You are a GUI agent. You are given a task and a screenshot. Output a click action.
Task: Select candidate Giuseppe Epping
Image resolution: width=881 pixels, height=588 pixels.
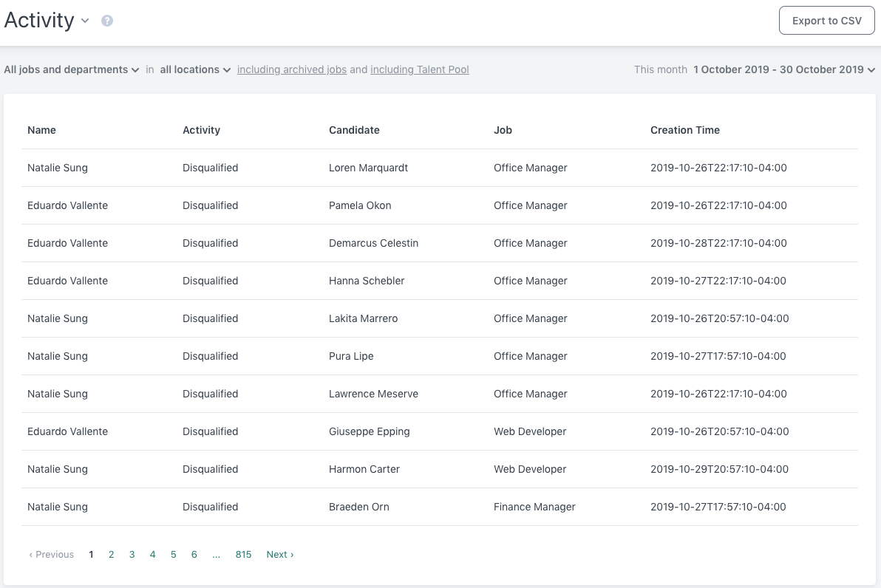369,431
